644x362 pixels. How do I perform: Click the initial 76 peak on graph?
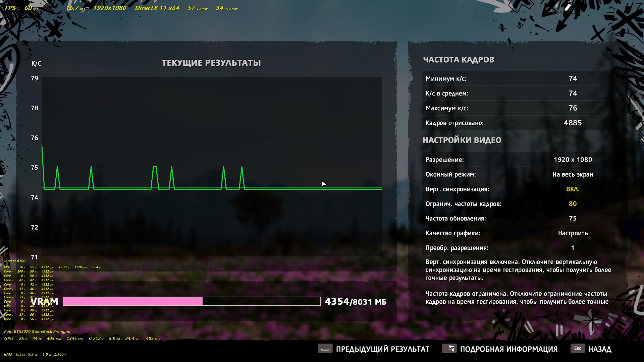tap(42, 144)
